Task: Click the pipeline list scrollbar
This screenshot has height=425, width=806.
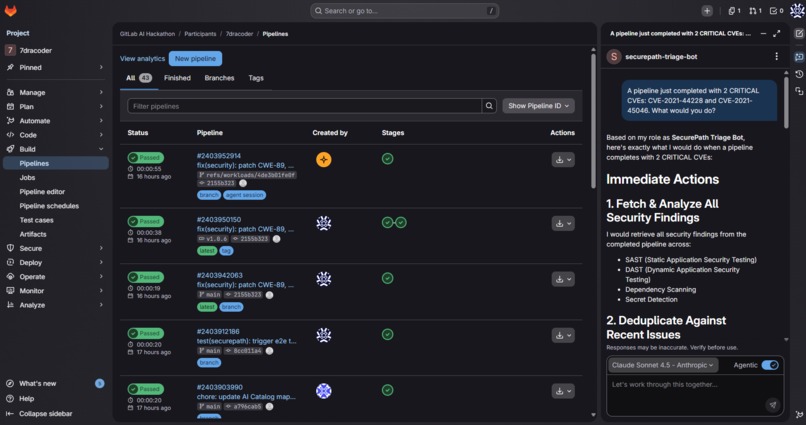Action: click(x=593, y=121)
